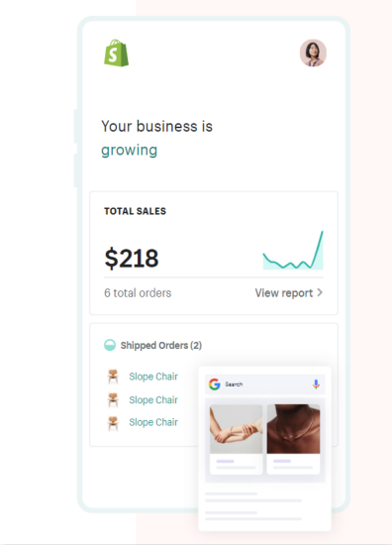Image resolution: width=392 pixels, height=545 pixels.
Task: Expand the View report chevron arrow
Action: (x=320, y=292)
